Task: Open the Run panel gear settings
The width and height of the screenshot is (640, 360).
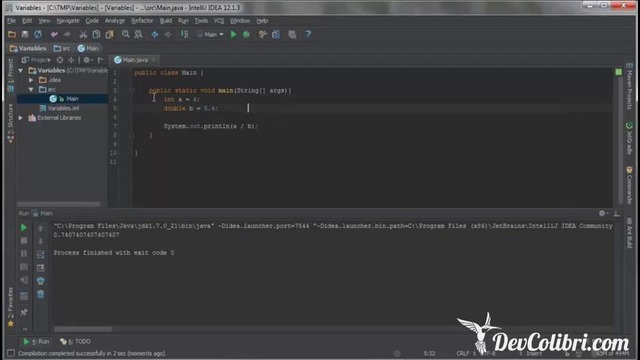Action: pyautogui.click(x=603, y=213)
